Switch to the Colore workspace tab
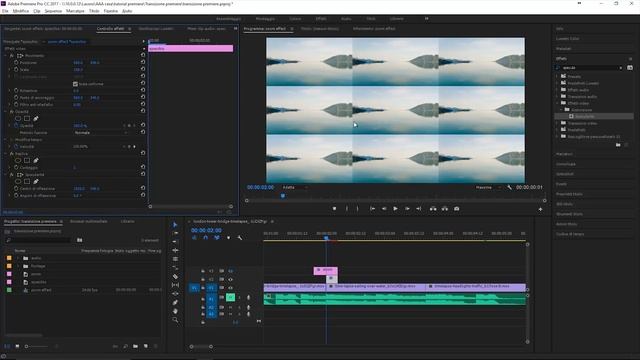This screenshot has width=640, height=360. 295,19
